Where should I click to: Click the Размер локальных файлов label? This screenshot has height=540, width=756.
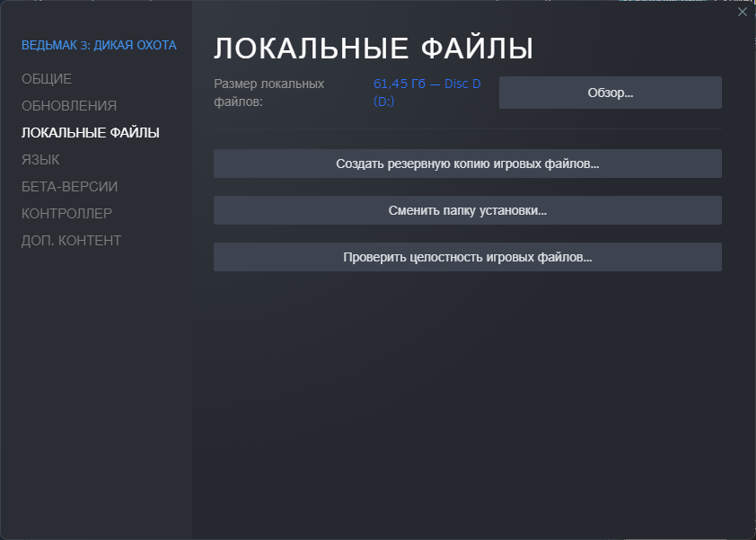(269, 93)
